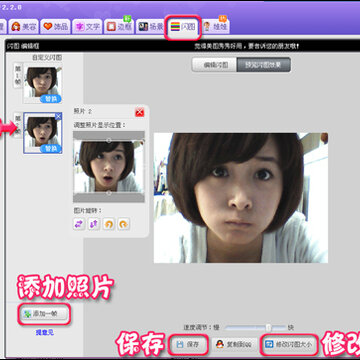Screen dimensions: 360x360
Task: Select the second frame thumbnail
Action: click(43, 133)
